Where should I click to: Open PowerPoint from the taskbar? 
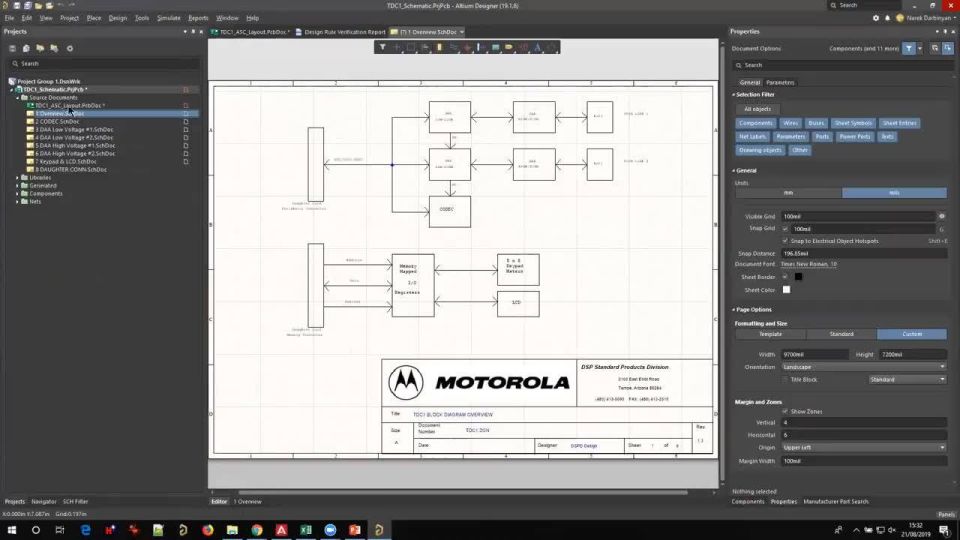pos(354,530)
